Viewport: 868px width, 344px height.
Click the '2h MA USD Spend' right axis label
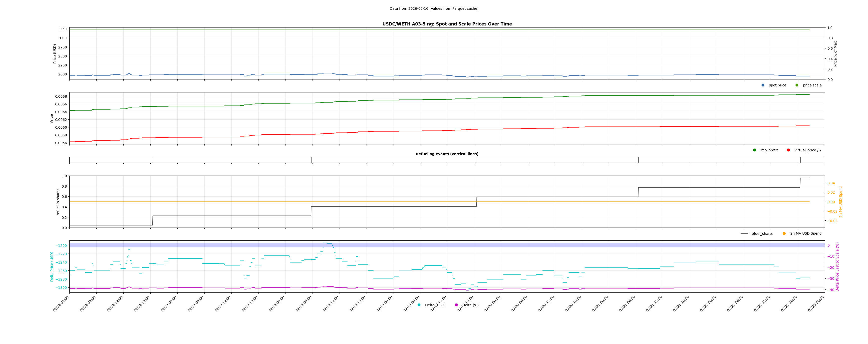pyautogui.click(x=840, y=202)
